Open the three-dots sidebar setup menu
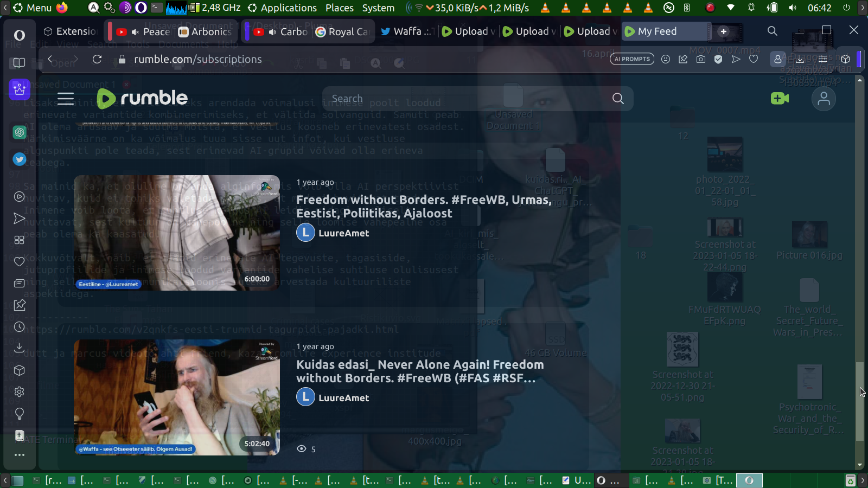The image size is (868, 488). pos(20,455)
